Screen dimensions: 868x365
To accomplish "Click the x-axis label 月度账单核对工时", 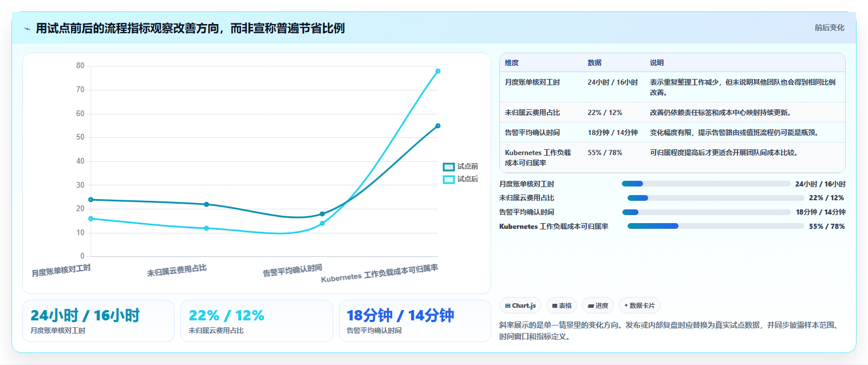I will click(61, 271).
